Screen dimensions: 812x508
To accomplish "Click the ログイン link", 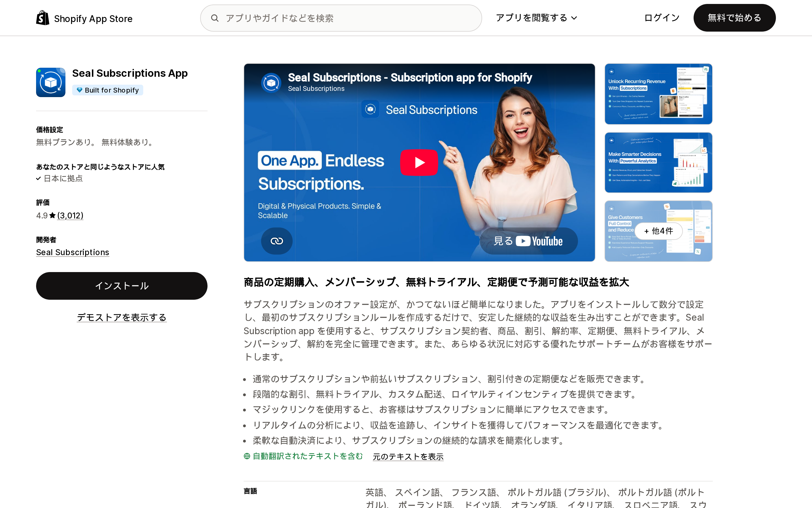I will click(x=662, y=18).
